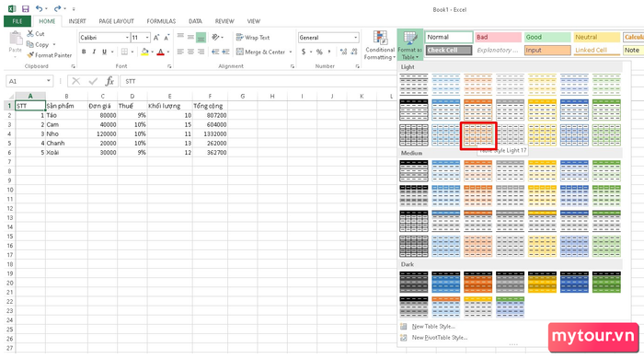Open the font size 11 dropdown
Screen dimensions: 644x359
(147, 38)
